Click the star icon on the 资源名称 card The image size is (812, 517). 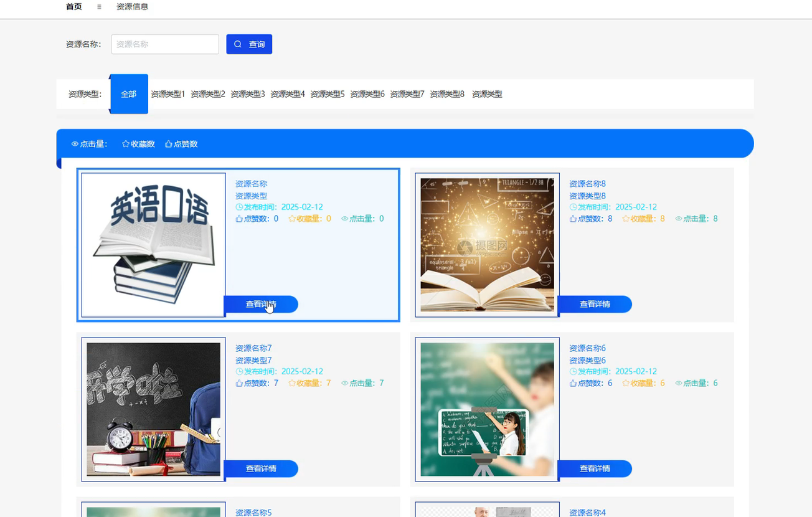coord(292,219)
